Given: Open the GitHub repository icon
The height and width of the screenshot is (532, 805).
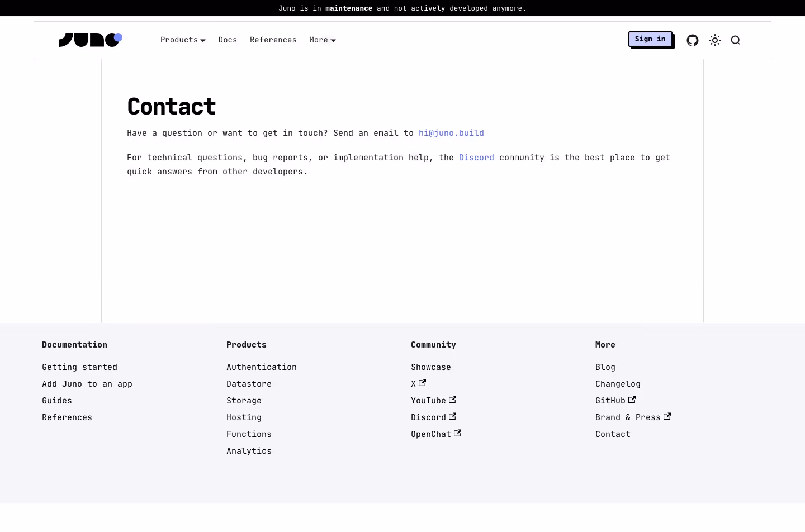Looking at the screenshot, I should pyautogui.click(x=693, y=40).
